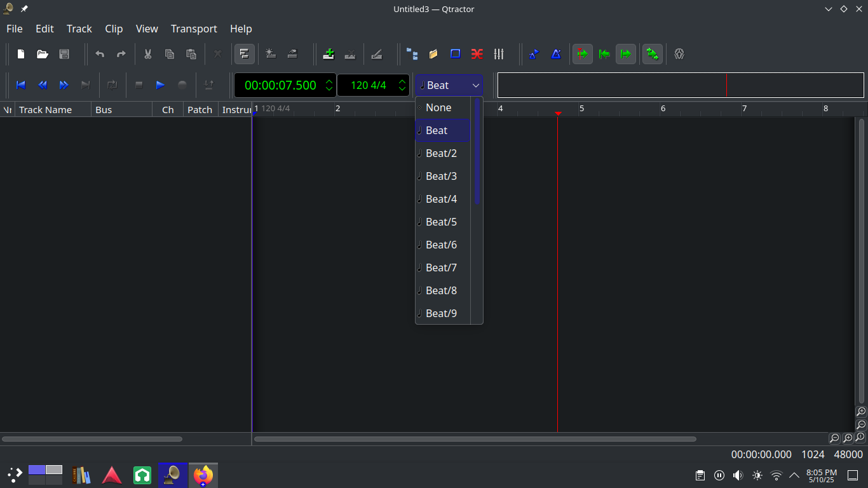The height and width of the screenshot is (488, 868).
Task: Delete selection using X icon
Action: [x=218, y=54]
